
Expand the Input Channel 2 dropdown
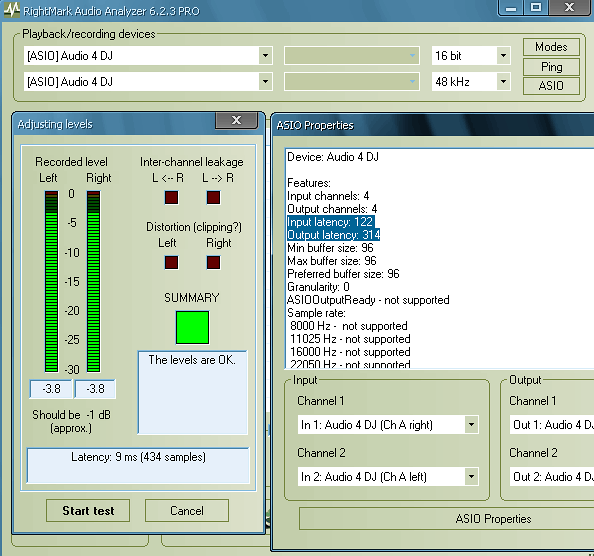(471, 476)
